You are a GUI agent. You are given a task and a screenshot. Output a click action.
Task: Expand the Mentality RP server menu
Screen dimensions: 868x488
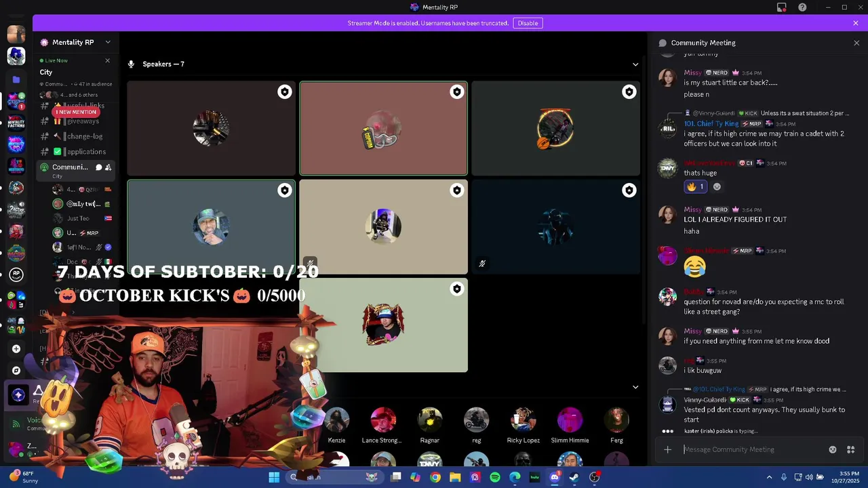[108, 42]
